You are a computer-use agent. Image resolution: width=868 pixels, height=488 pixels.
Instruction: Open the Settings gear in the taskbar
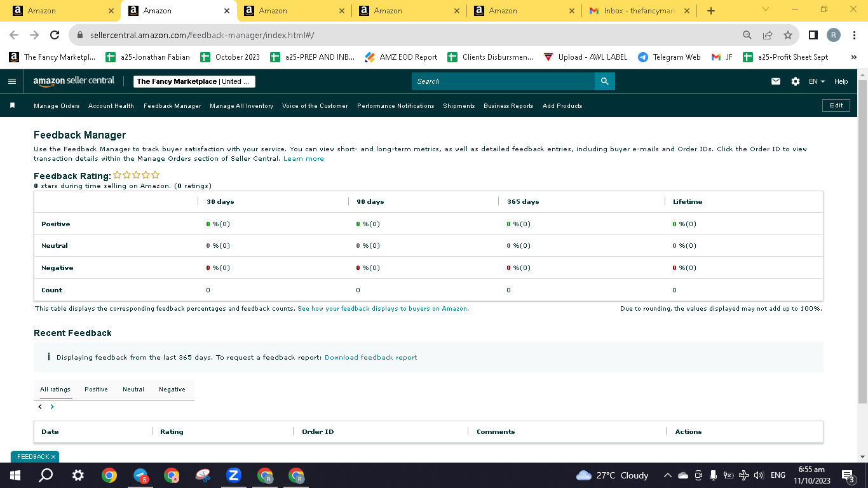pyautogui.click(x=78, y=475)
